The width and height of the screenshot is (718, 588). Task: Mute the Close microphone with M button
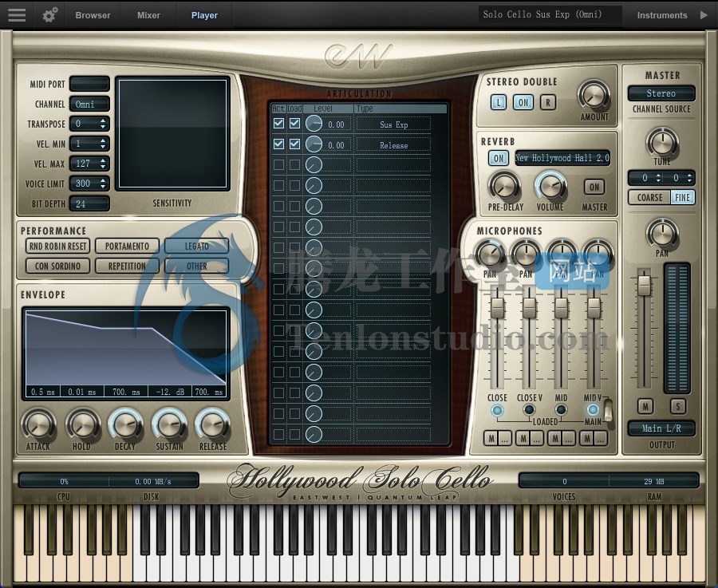491,439
